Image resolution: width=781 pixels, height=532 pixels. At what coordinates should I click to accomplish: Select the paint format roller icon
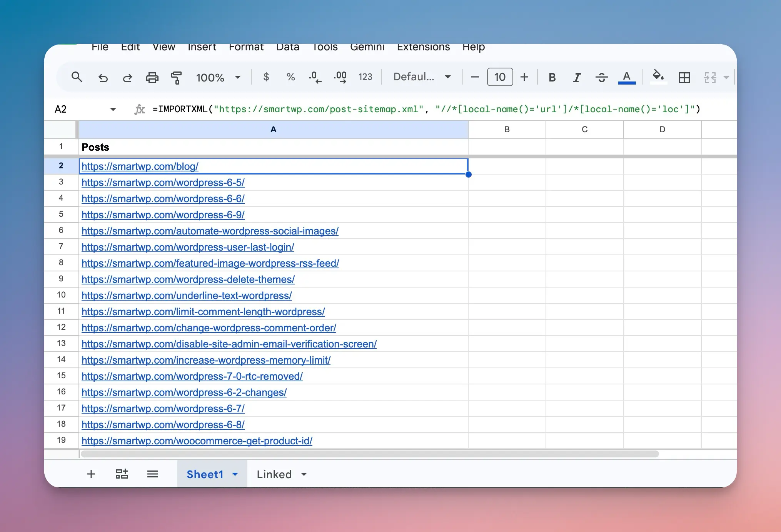(x=176, y=78)
